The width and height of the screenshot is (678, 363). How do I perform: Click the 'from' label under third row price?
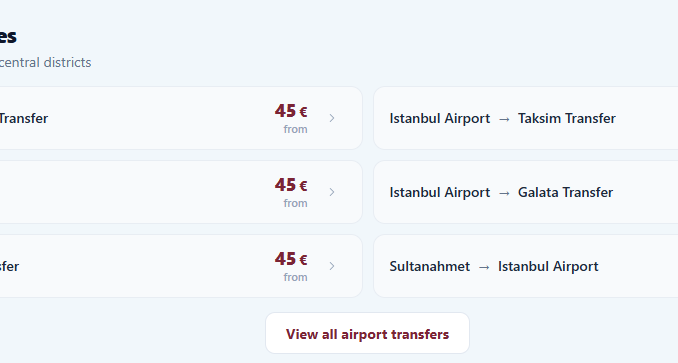[x=295, y=277]
